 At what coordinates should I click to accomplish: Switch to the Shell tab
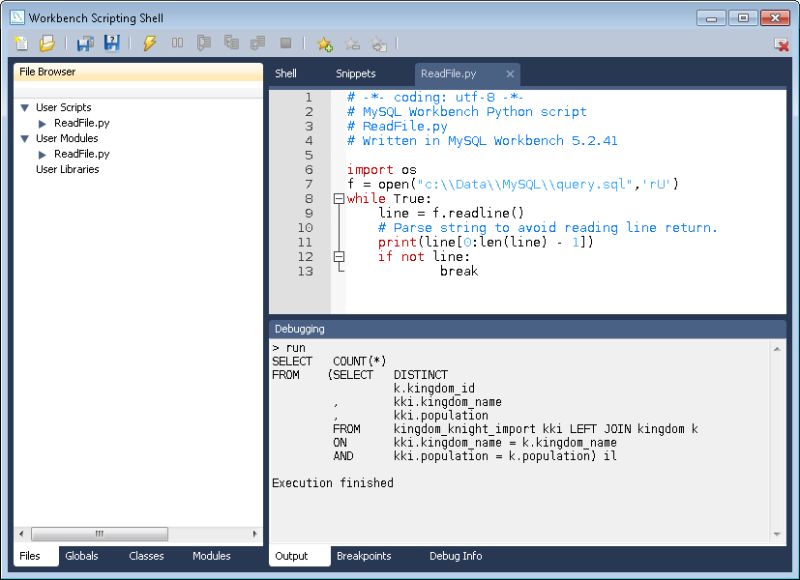coord(285,73)
